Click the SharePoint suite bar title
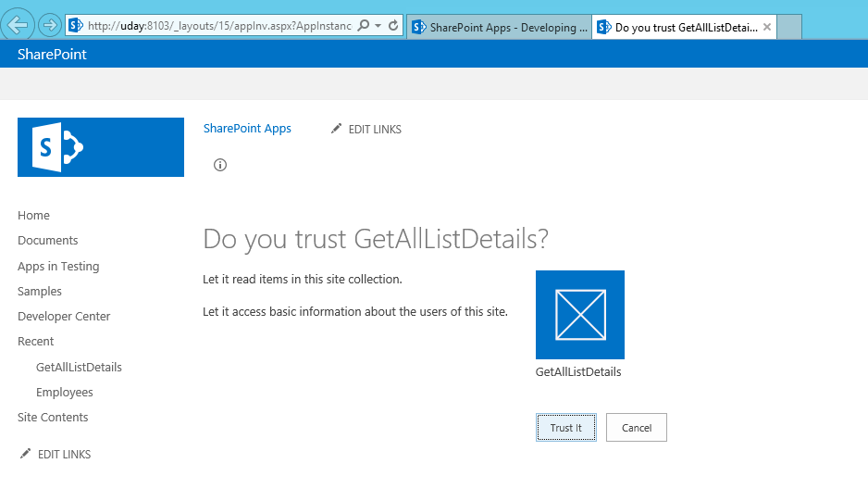This screenshot has height=501, width=868. pos(52,55)
